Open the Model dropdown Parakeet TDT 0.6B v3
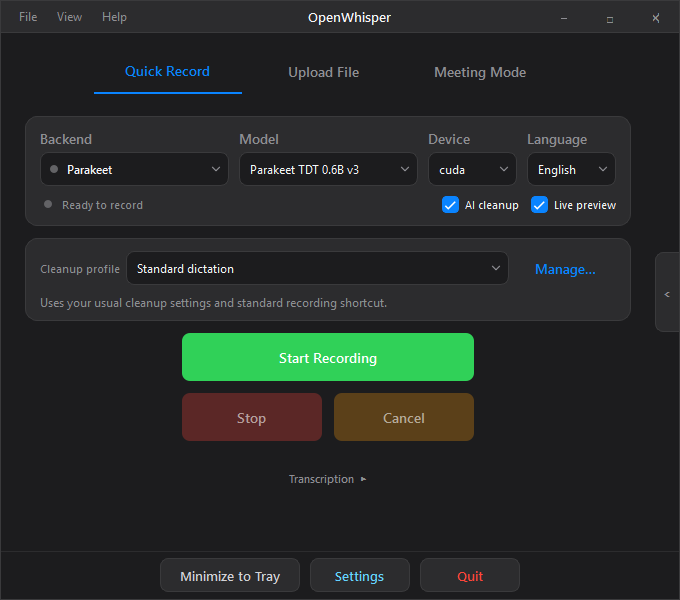680x600 pixels. 328,170
